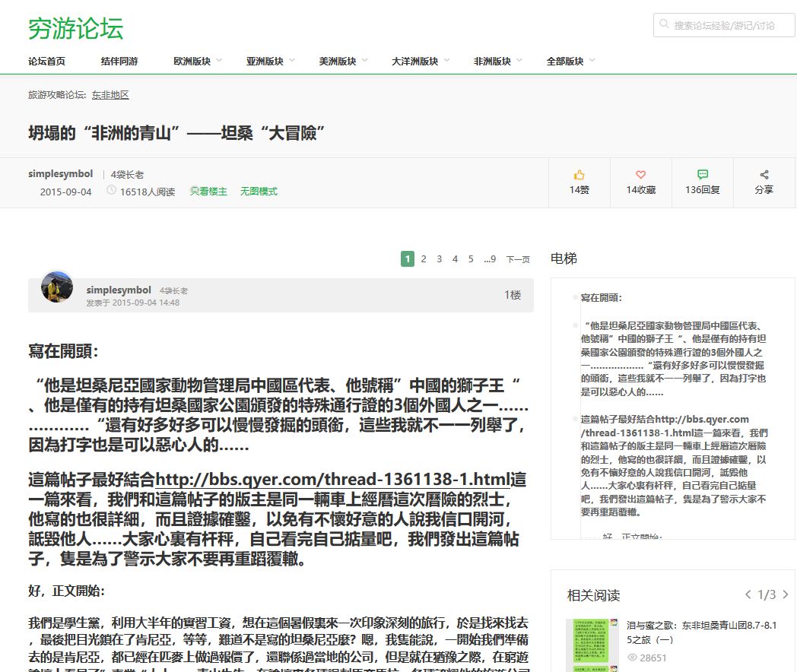Select 论坛首页 in the navigation menu
Screen dimensions: 797x672
click(x=47, y=62)
